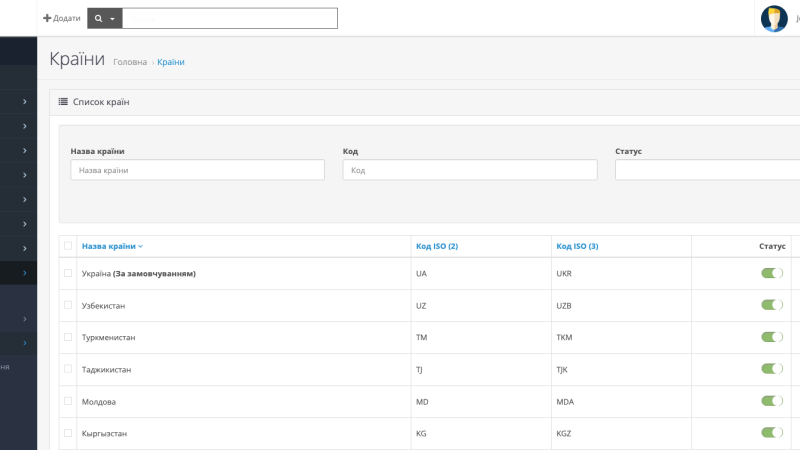Select the Україна row checkbox
This screenshot has width=800, height=450.
coord(68,273)
